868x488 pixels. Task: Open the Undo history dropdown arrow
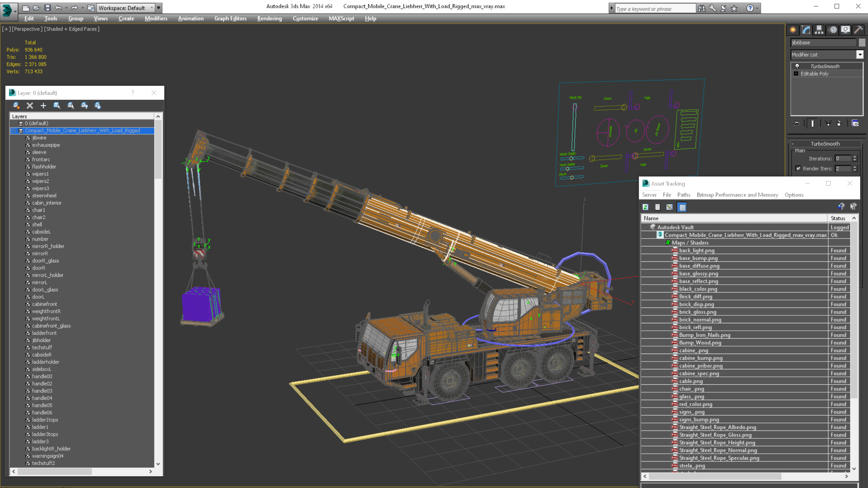point(66,8)
